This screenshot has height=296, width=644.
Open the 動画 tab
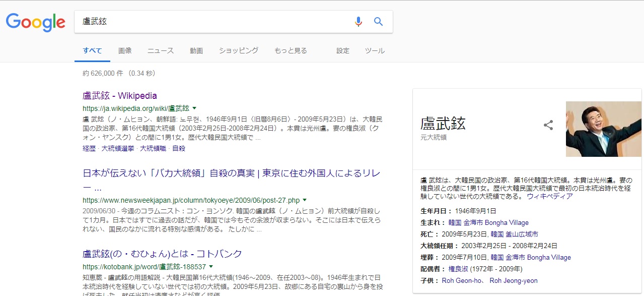tap(196, 50)
